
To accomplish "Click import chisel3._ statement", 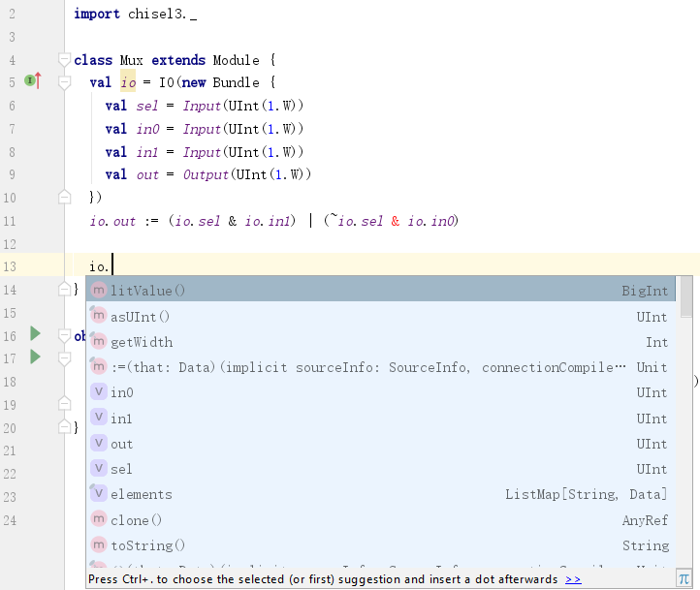I will [136, 14].
